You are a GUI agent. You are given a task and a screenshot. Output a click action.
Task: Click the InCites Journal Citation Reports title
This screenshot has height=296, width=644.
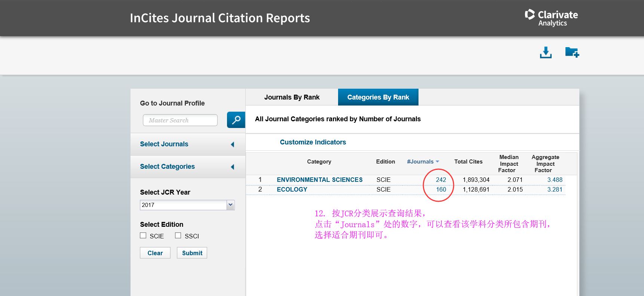pyautogui.click(x=220, y=18)
